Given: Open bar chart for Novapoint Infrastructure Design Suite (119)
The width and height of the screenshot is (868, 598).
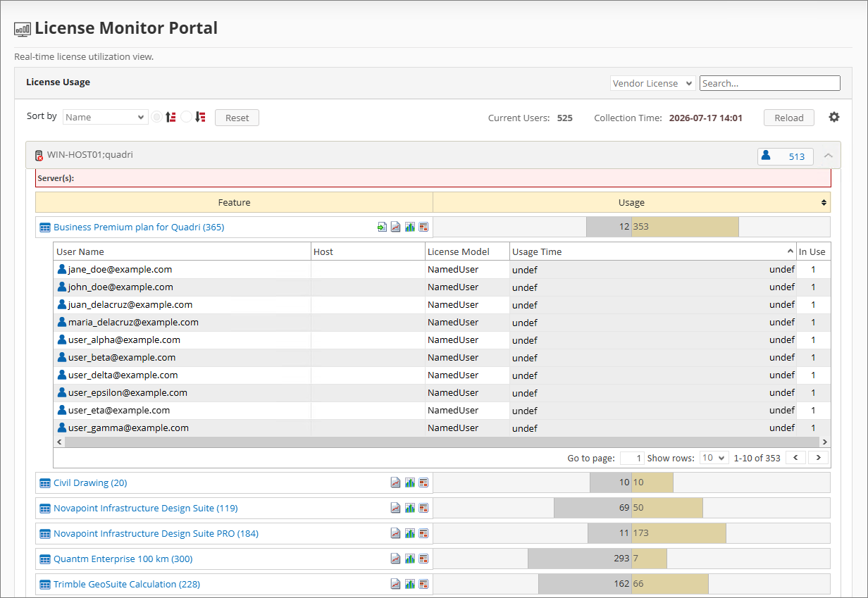Looking at the screenshot, I should coord(409,508).
